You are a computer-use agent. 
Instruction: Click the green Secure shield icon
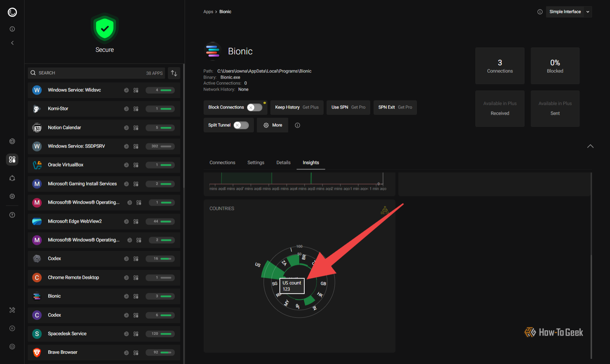pos(104,28)
